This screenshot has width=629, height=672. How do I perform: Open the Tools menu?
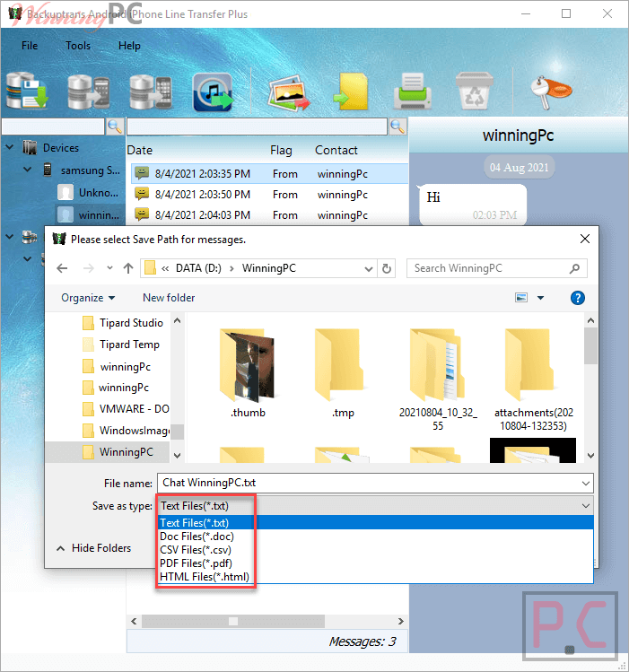click(78, 46)
